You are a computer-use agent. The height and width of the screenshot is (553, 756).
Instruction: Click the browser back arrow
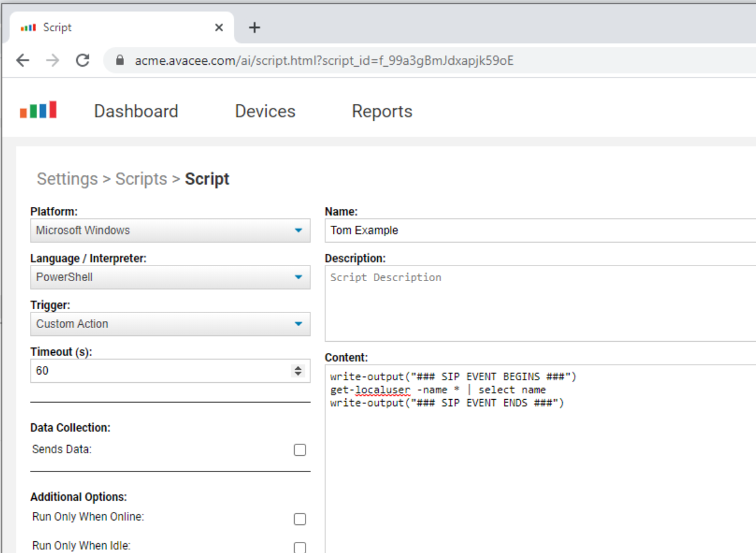(x=23, y=60)
